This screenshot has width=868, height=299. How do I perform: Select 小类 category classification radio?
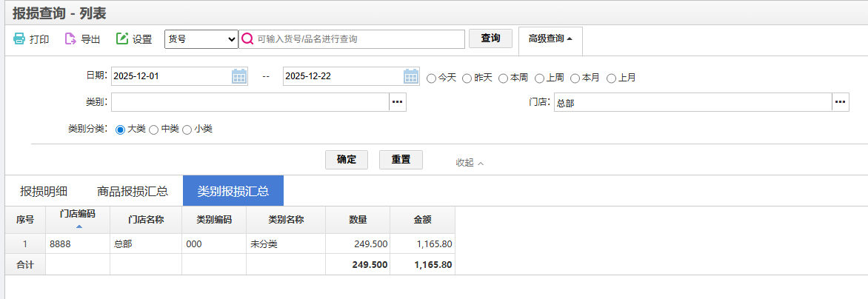(x=187, y=130)
